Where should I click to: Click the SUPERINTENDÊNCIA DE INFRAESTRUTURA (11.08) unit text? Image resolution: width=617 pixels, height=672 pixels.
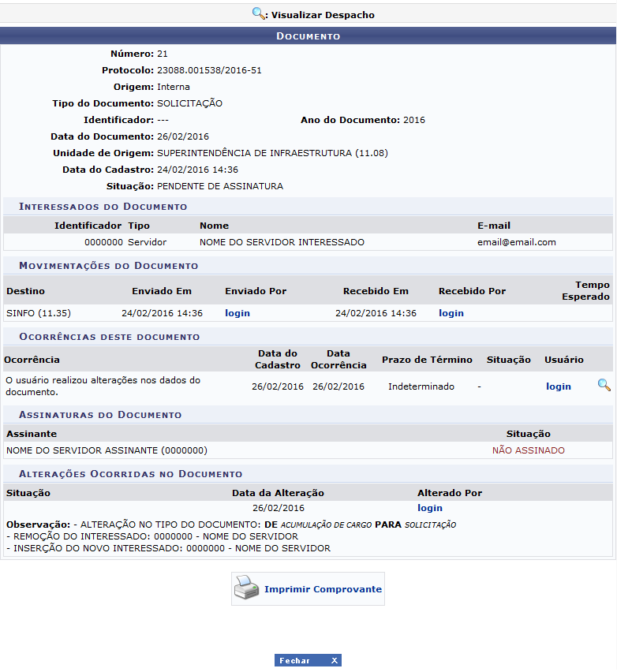tap(272, 153)
